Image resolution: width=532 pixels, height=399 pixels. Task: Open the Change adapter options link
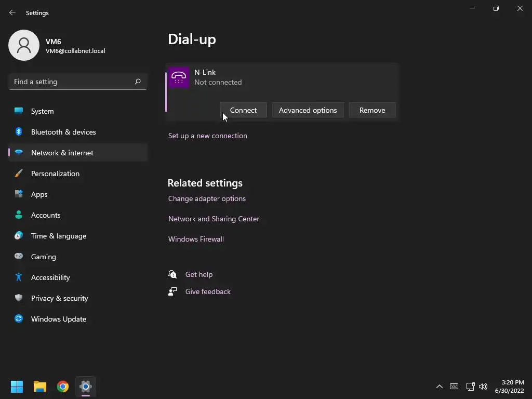point(207,198)
